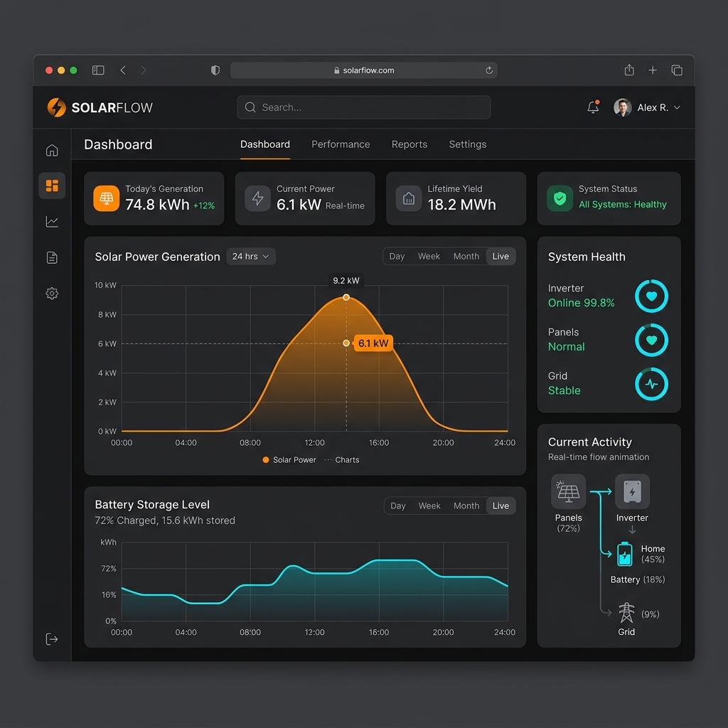Click the solarflow.com address bar
The height and width of the screenshot is (728, 728).
point(364,70)
